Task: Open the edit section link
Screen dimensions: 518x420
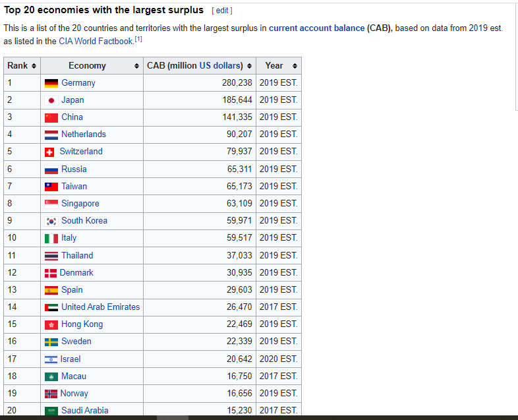Action: tap(221, 11)
